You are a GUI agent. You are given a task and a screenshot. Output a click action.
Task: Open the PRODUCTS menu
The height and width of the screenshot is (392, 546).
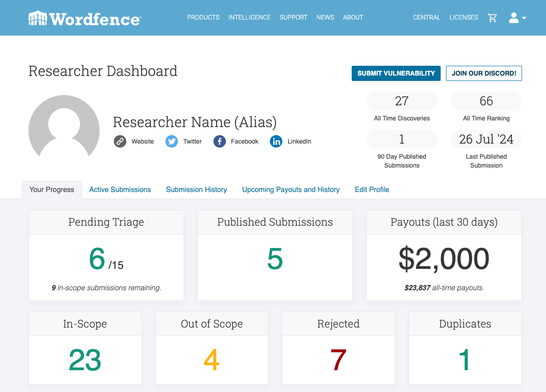(203, 17)
